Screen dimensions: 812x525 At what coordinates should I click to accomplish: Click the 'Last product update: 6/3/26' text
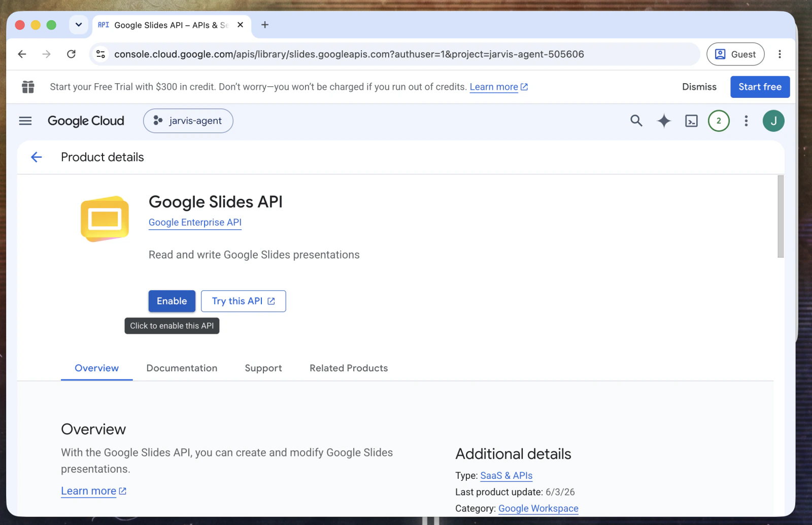(515, 492)
